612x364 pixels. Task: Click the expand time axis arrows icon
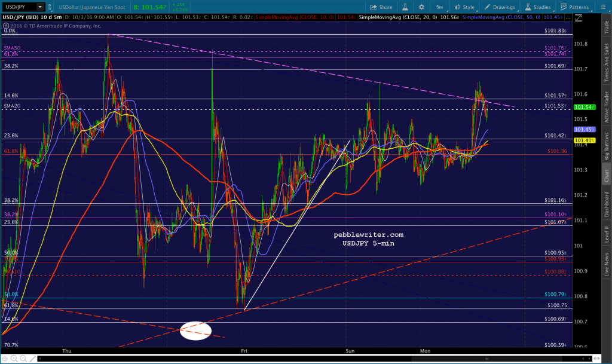tap(596, 358)
